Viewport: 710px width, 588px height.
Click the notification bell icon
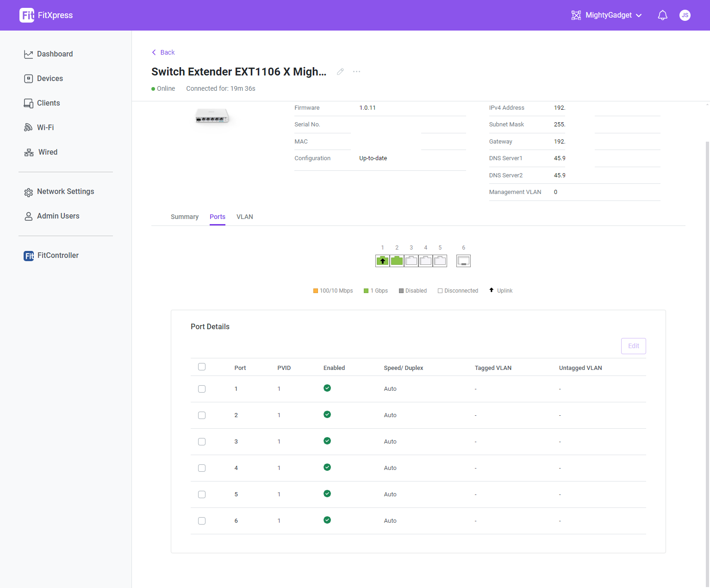pos(662,15)
